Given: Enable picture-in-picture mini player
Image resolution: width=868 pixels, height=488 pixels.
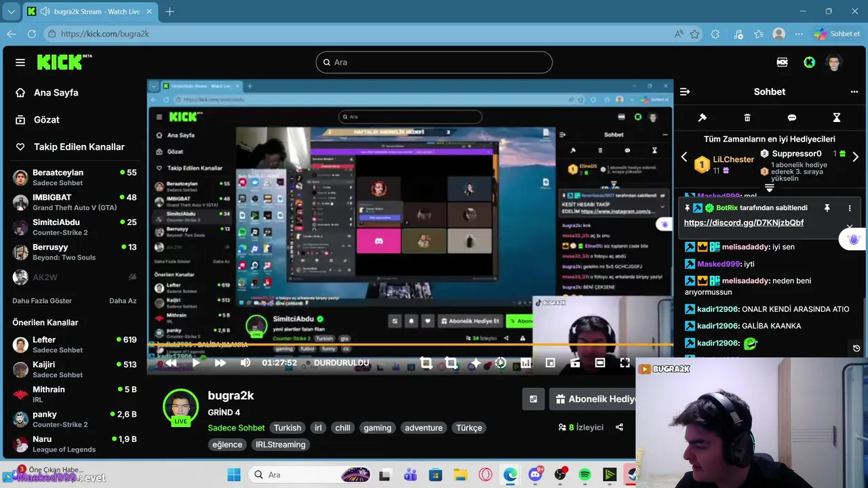Looking at the screenshot, I should click(x=551, y=363).
